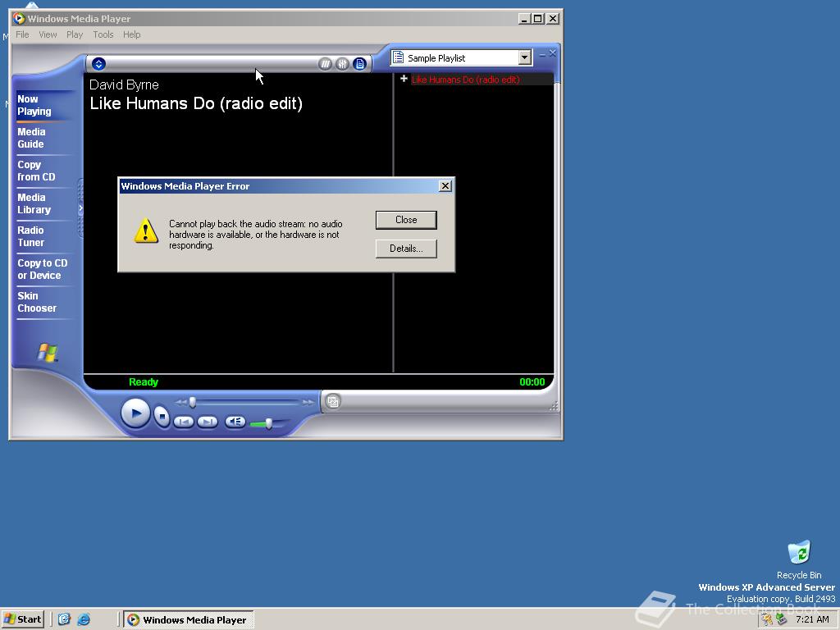Open the Start menu
The width and height of the screenshot is (840, 630).
(22, 619)
